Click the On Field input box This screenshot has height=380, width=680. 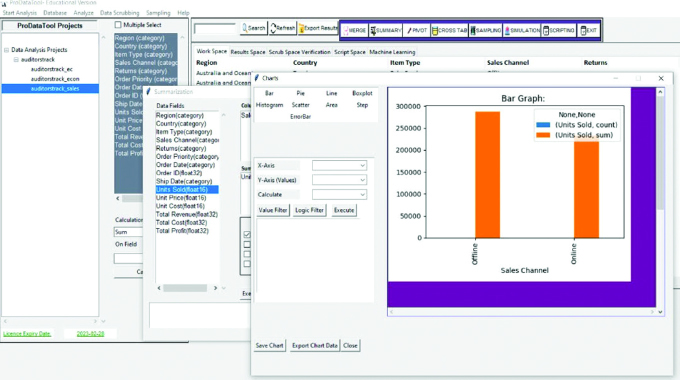(x=128, y=259)
